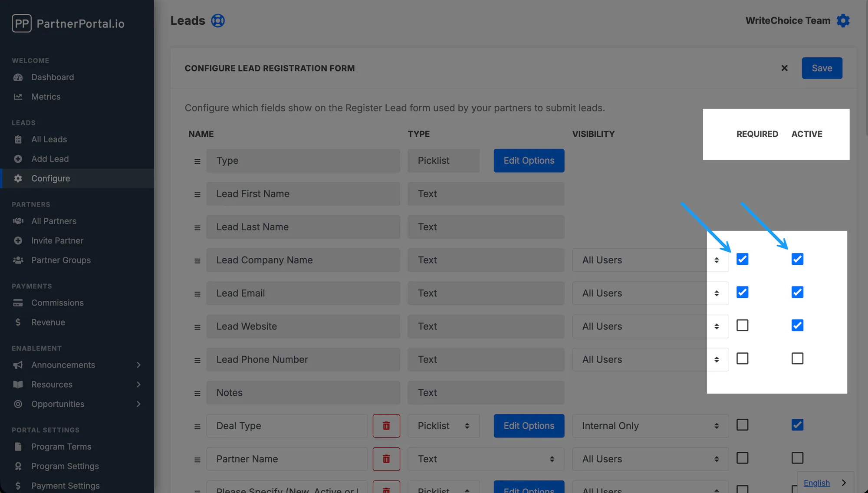The image size is (868, 493).
Task: Click the Opportunities target icon
Action: 18,404
